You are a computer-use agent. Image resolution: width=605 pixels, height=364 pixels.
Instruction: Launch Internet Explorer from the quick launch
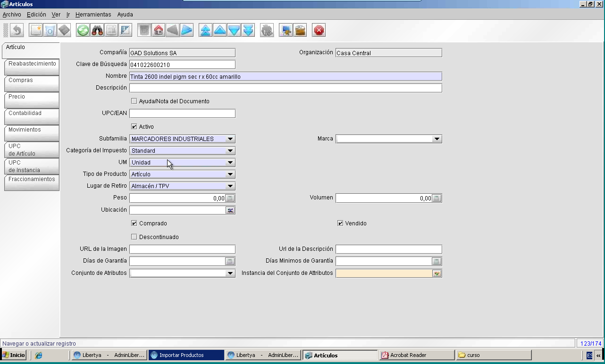[39, 356]
